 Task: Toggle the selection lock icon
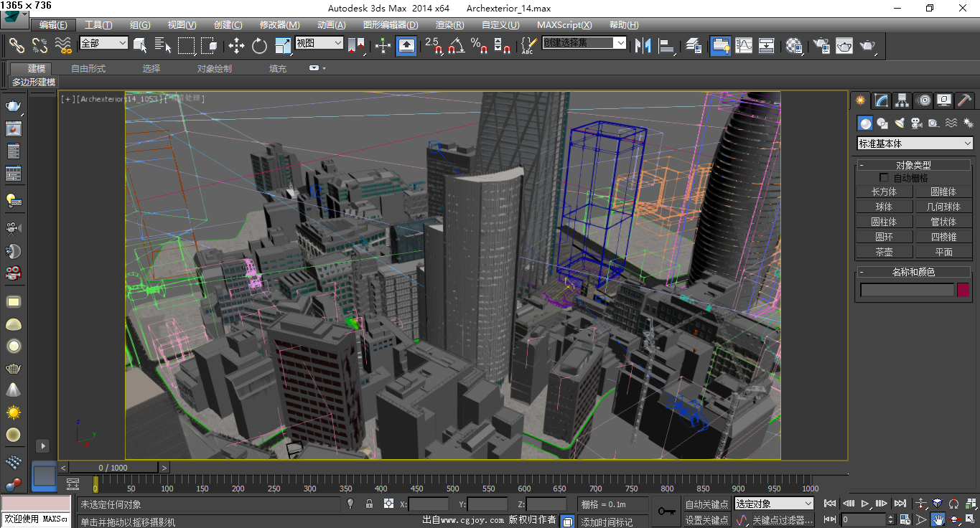point(369,504)
